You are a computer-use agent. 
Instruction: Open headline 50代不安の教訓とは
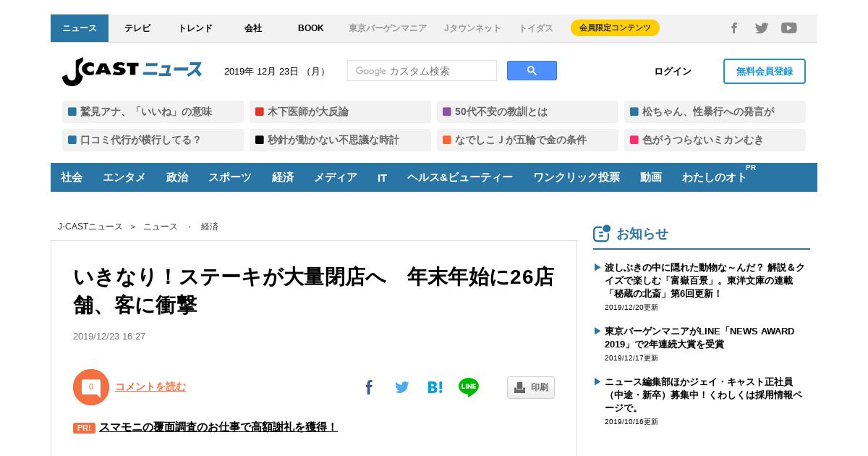[527, 112]
